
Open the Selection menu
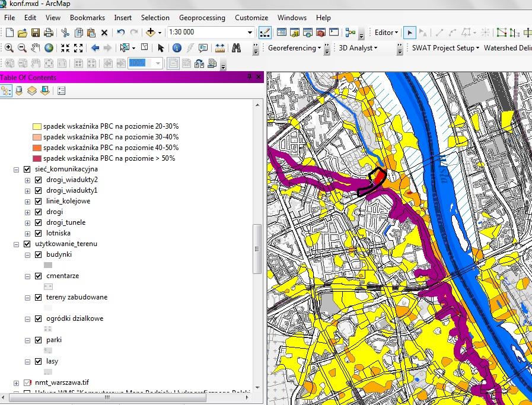click(x=155, y=18)
